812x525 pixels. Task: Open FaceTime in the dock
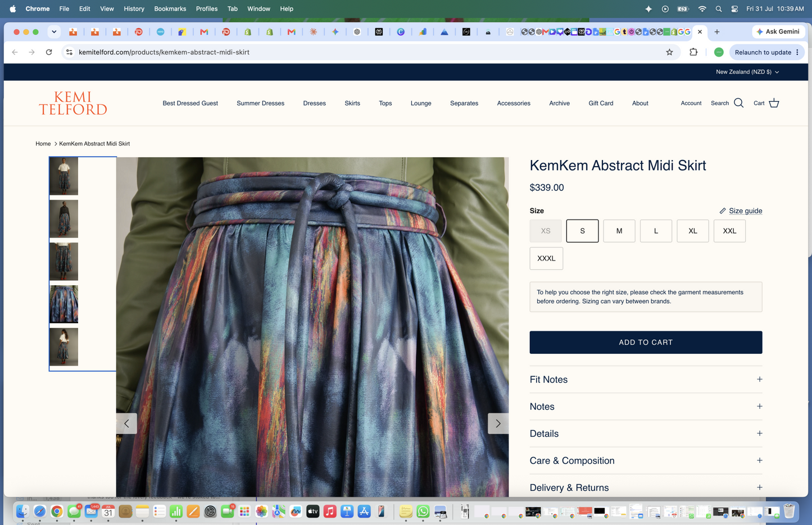point(228,512)
